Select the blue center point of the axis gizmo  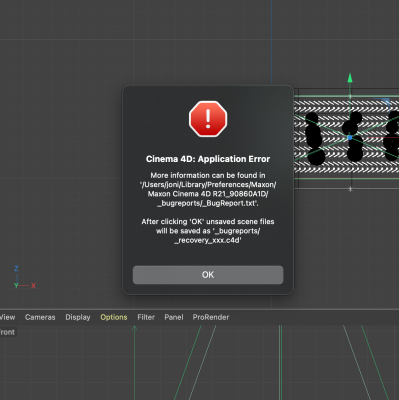coord(350,137)
